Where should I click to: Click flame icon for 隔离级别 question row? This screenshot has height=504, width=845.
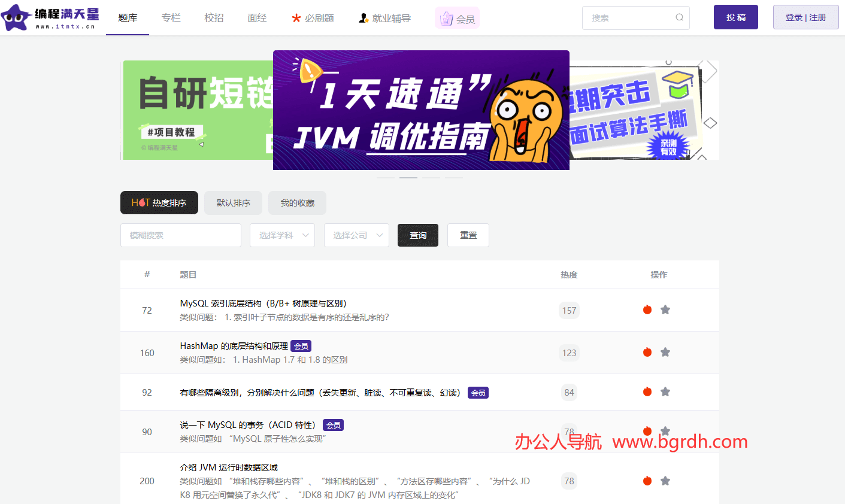click(x=647, y=391)
